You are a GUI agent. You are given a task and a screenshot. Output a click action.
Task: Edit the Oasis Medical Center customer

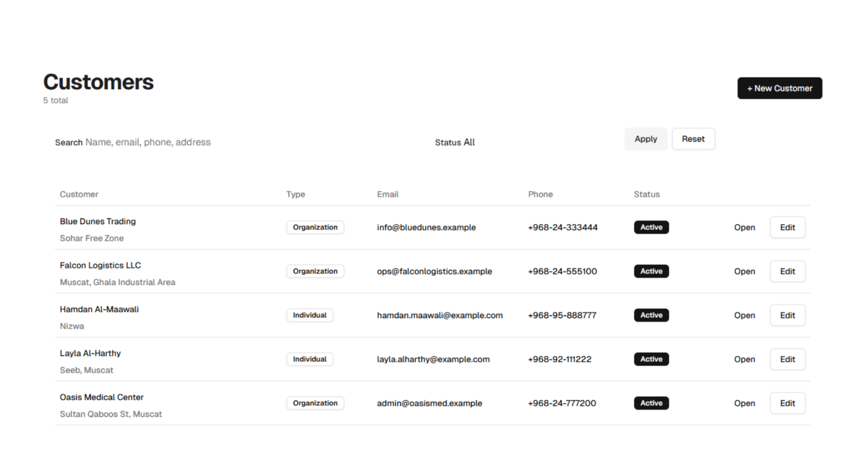(787, 403)
